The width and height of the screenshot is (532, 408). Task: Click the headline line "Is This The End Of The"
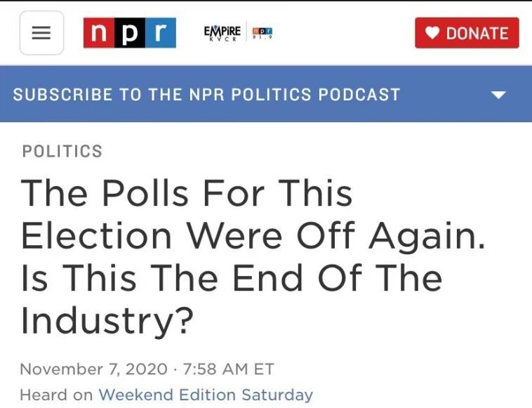[x=232, y=277]
